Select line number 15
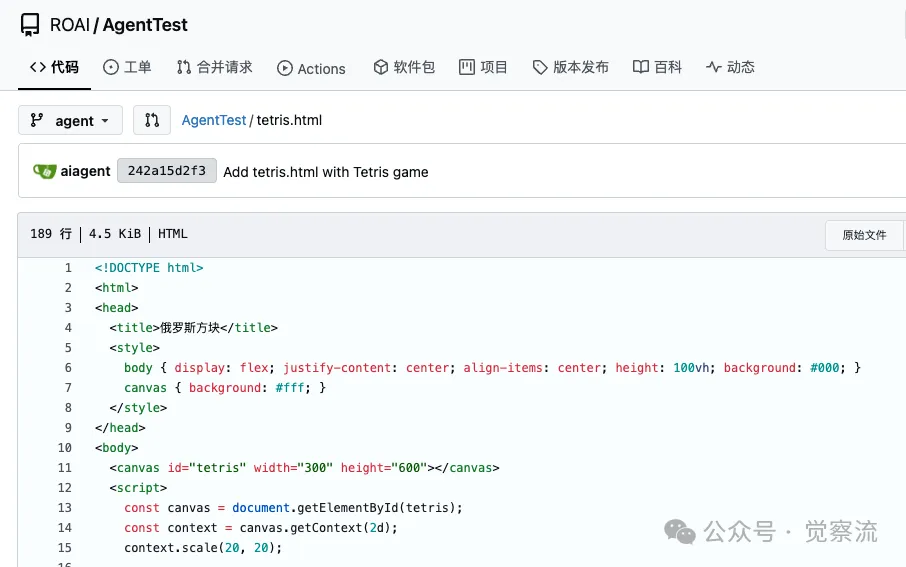 pyautogui.click(x=65, y=547)
